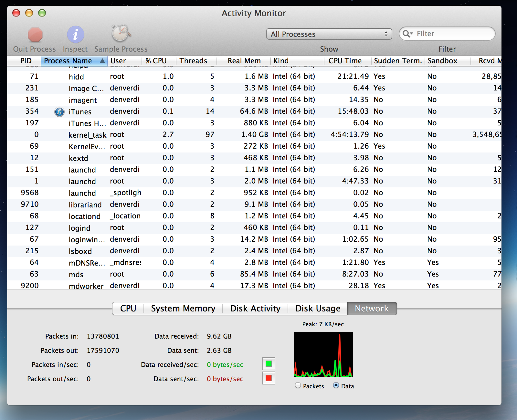Sort by Threads column header

(x=196, y=61)
